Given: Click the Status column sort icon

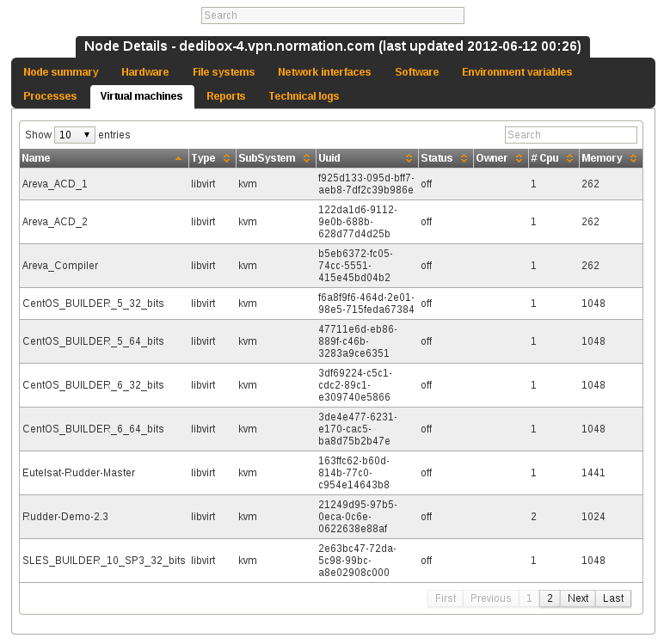Looking at the screenshot, I should 464,158.
